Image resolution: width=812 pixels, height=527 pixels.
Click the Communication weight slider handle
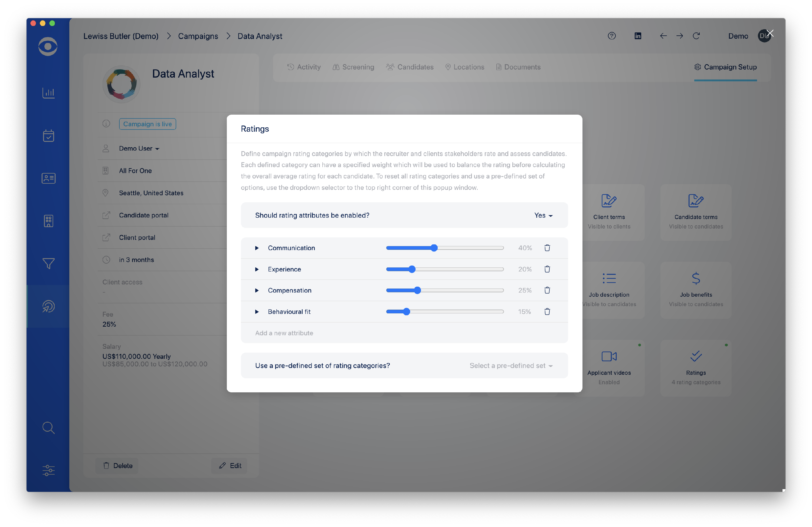[x=434, y=248]
